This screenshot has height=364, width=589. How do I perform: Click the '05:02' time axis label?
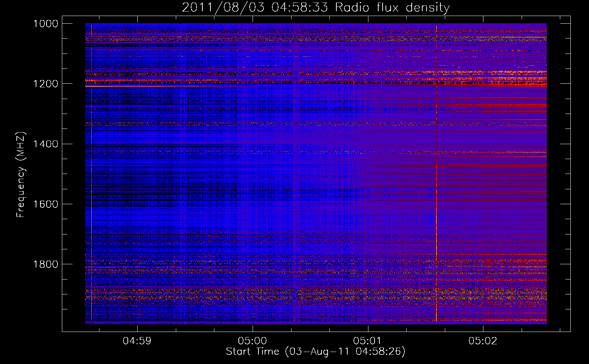pyautogui.click(x=483, y=341)
